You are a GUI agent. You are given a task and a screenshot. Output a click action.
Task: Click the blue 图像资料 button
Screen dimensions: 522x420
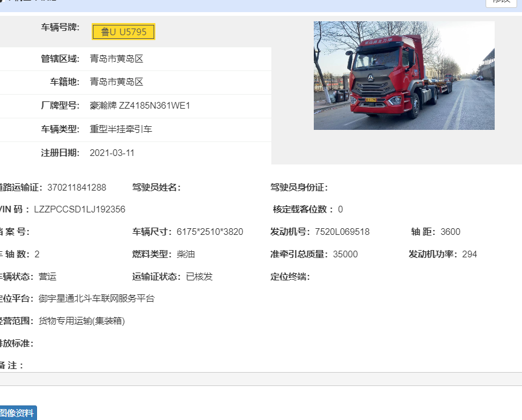point(18,413)
